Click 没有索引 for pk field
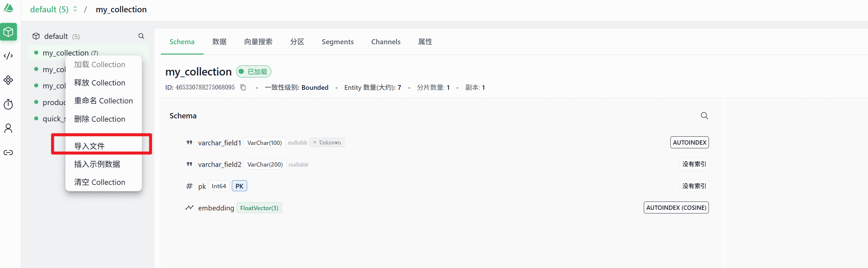Screen dimensions: 868x268 tap(694, 186)
